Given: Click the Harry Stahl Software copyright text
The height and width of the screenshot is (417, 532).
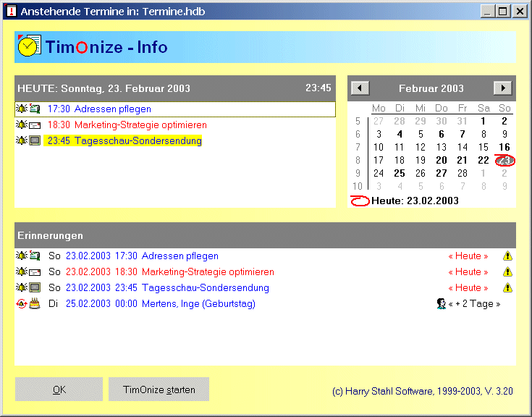Looking at the screenshot, I should tap(423, 391).
